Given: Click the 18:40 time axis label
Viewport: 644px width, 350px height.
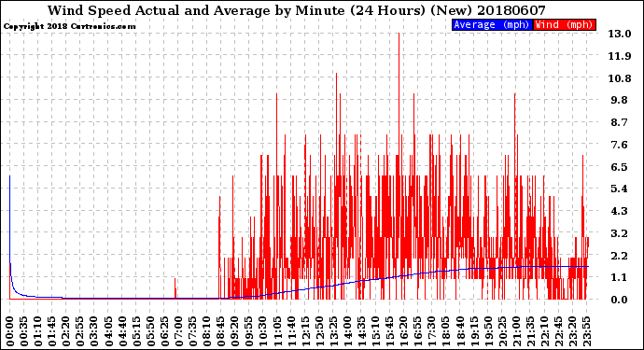Looking at the screenshot, I should click(x=460, y=331).
